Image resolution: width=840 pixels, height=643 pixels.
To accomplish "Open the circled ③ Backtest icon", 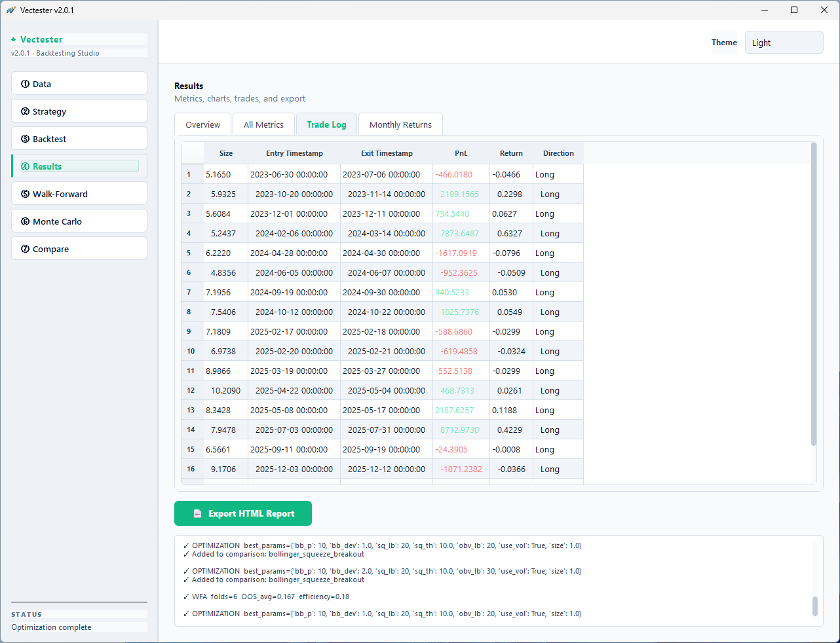I will [x=26, y=138].
